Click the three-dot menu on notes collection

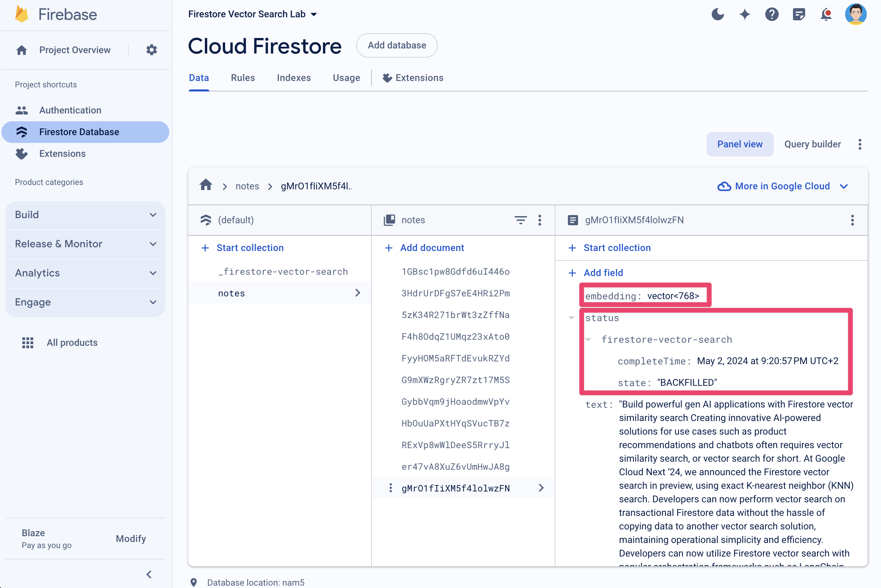click(540, 220)
